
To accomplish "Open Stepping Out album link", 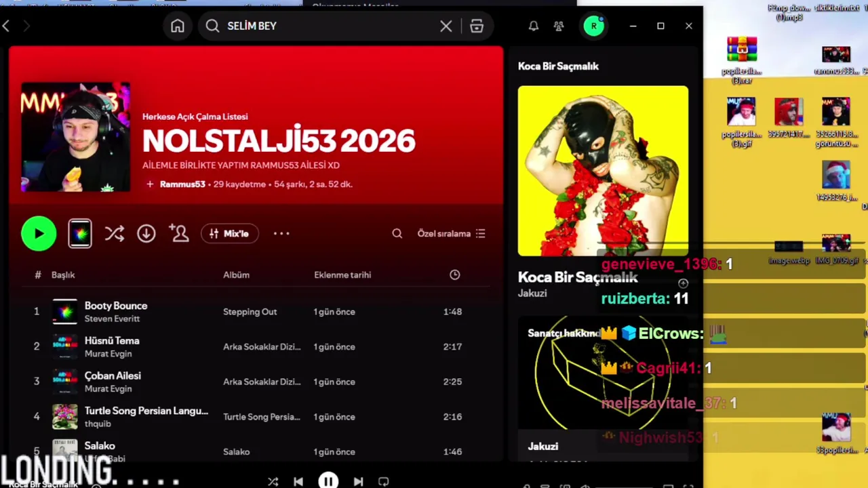I will click(250, 312).
